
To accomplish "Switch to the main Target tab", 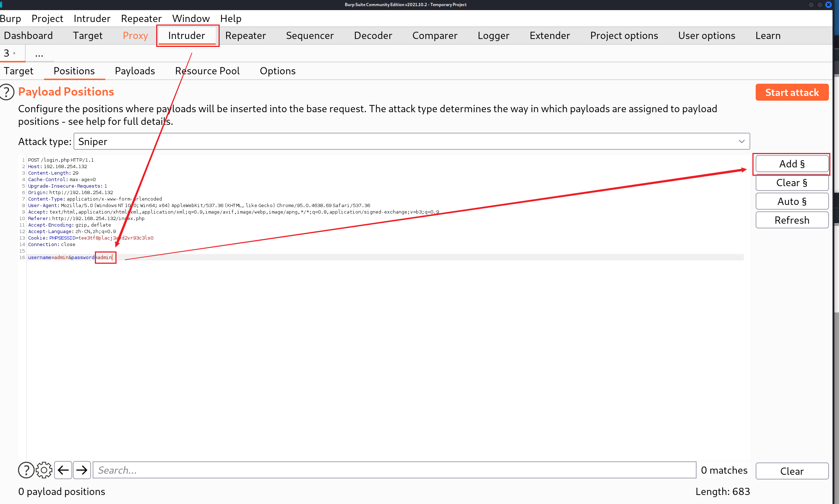I will click(88, 35).
